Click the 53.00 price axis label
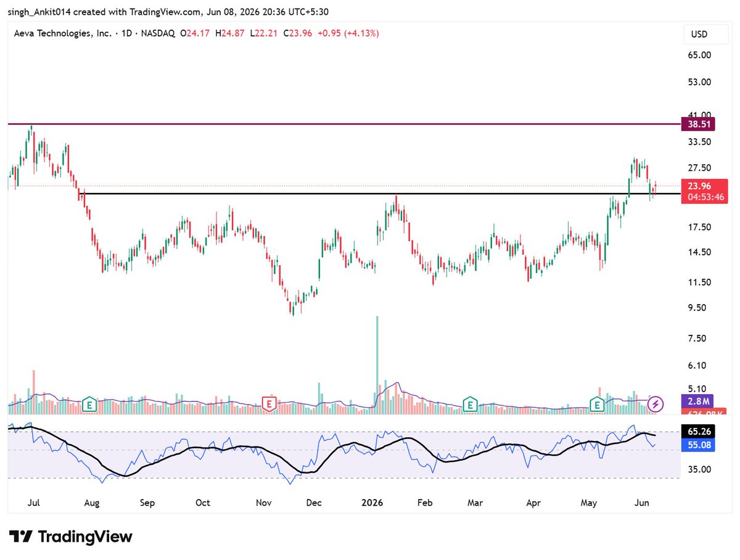Image resolution: width=740 pixels, height=560 pixels. coord(699,82)
